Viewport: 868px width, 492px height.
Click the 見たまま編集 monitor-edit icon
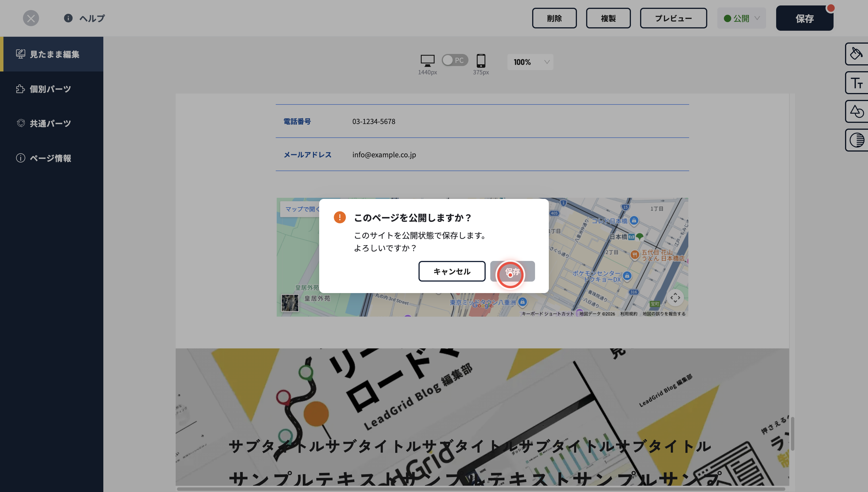[x=20, y=54]
